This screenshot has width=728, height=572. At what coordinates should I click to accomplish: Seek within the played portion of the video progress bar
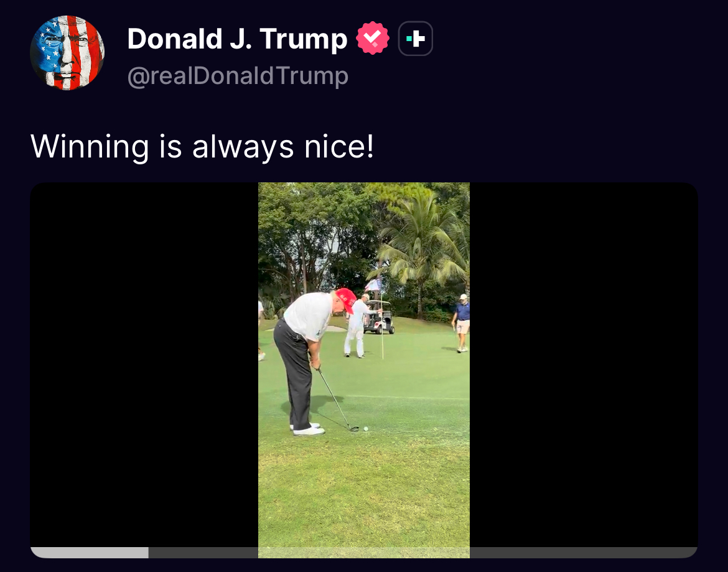tap(89, 553)
